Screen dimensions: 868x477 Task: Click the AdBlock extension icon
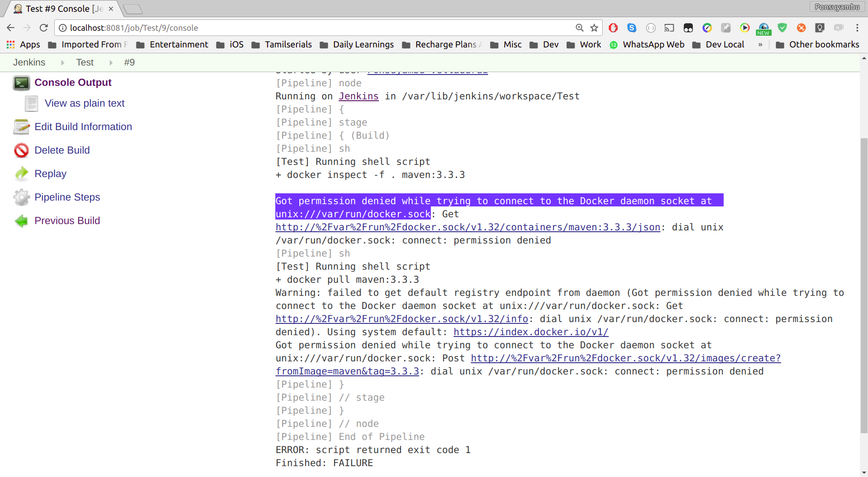pyautogui.click(x=613, y=28)
